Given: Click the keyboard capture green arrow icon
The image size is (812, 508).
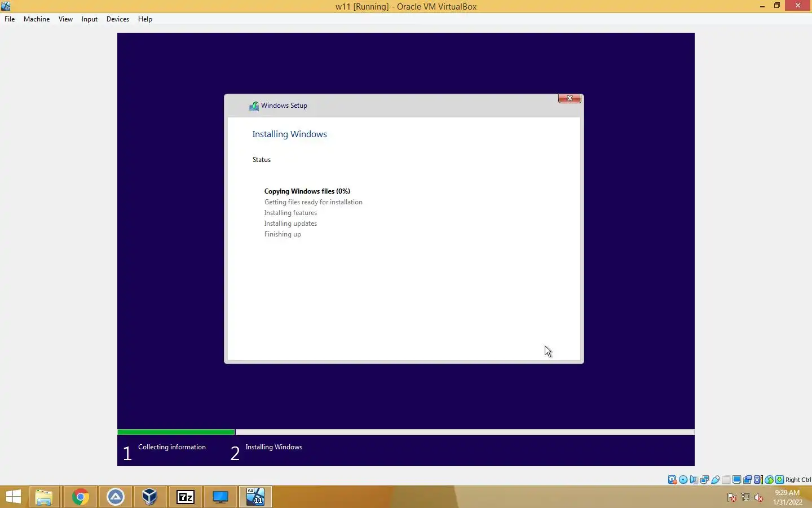Looking at the screenshot, I should [x=779, y=480].
